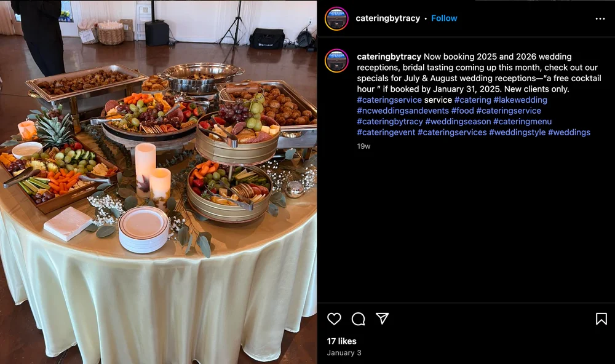
Task: Open the #lakewedding hashtag
Action: click(x=520, y=100)
